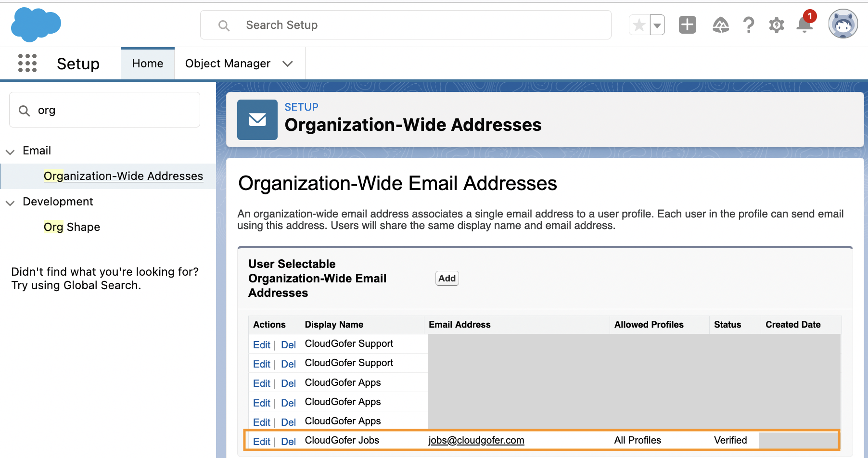Open Organization-Wide Addresses in sidebar
868x458 pixels.
tap(123, 176)
